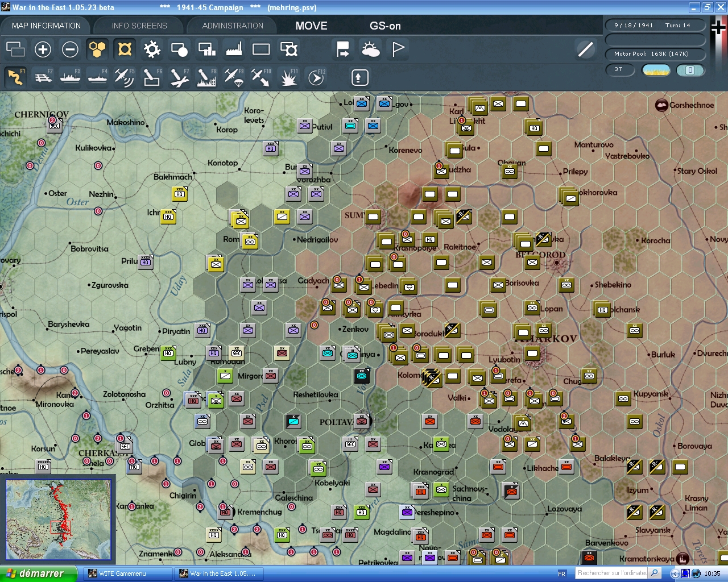The width and height of the screenshot is (728, 582).
Task: Click the overlapping windows icon
Action: click(x=15, y=49)
